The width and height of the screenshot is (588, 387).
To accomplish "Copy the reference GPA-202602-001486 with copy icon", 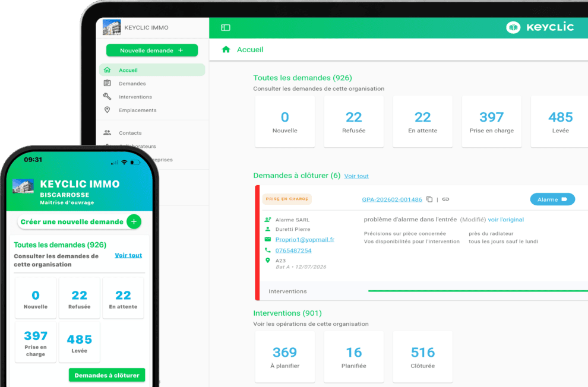I will pos(429,199).
